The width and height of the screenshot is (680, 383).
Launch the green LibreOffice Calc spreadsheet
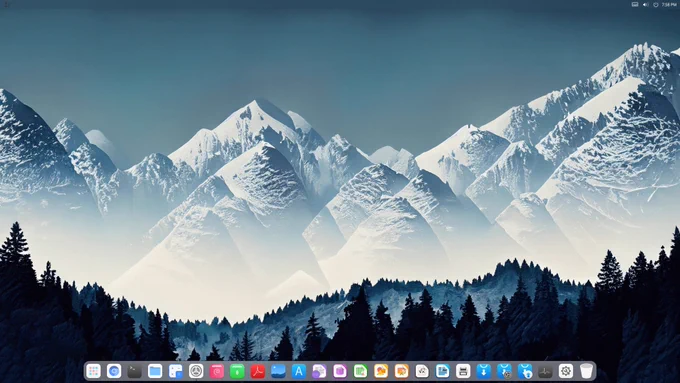pos(360,371)
